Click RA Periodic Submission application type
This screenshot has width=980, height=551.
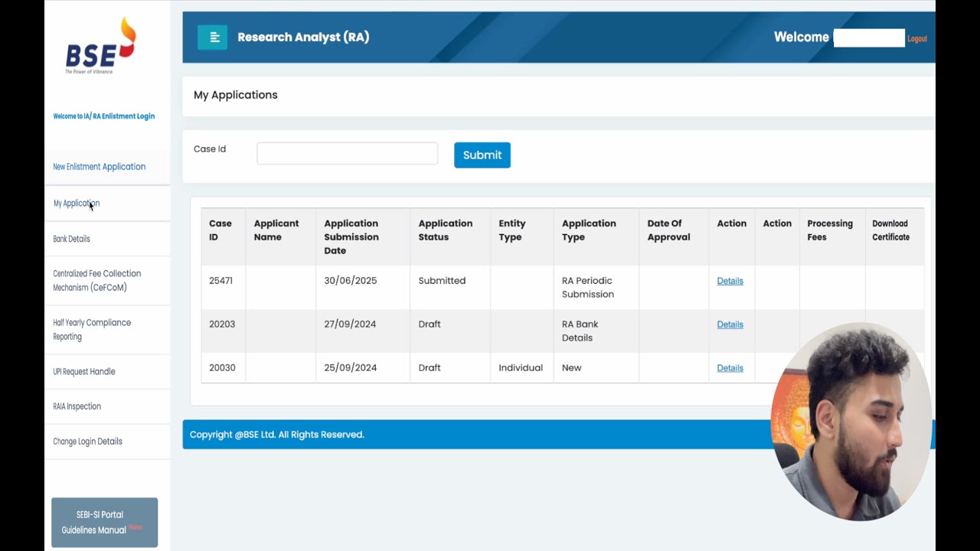[x=588, y=288]
